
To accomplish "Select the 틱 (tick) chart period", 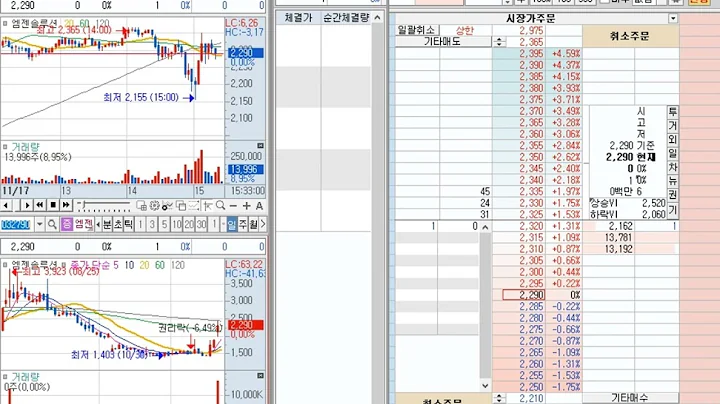I will tap(129, 224).
